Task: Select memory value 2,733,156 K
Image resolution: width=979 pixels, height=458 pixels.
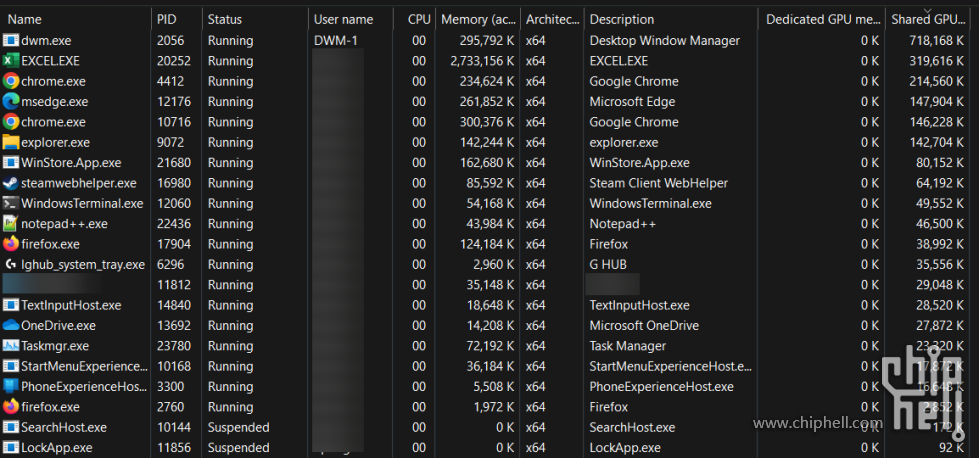Action: tap(482, 61)
